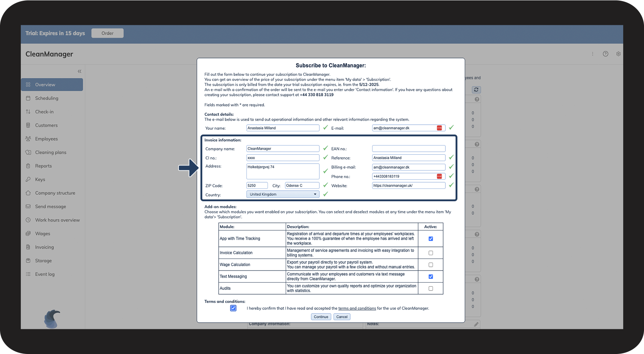Disable the Text Messaging module checkbox
This screenshot has width=644, height=354.
coord(431,277)
